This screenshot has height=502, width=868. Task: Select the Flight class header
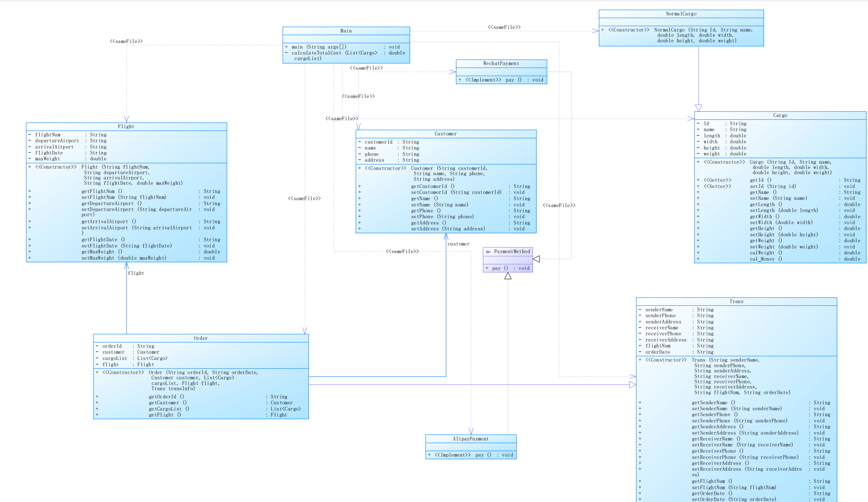point(126,127)
